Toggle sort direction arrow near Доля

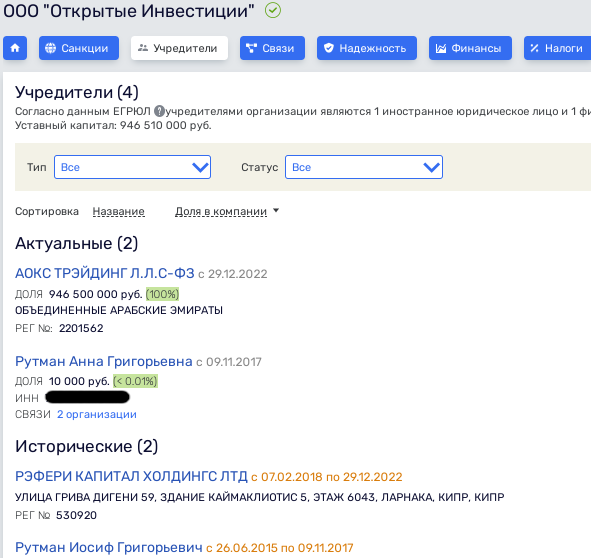(x=276, y=210)
